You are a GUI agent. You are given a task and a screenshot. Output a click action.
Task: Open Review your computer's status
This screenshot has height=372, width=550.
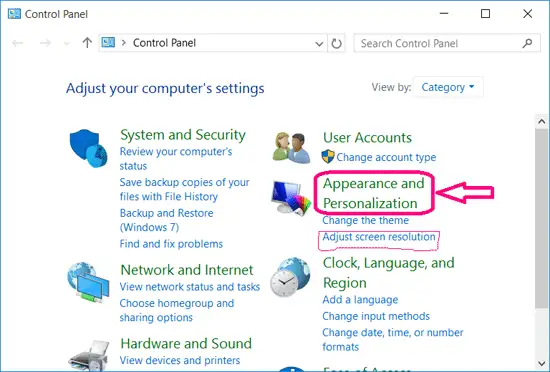tap(176, 158)
